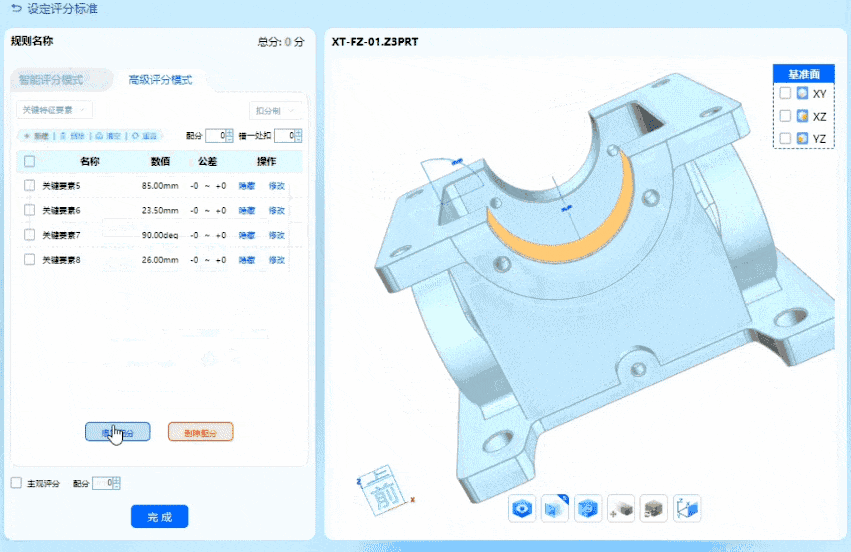This screenshot has height=552, width=851.
Task: Click the 修改 link for 关键要素5
Action: coord(277,186)
